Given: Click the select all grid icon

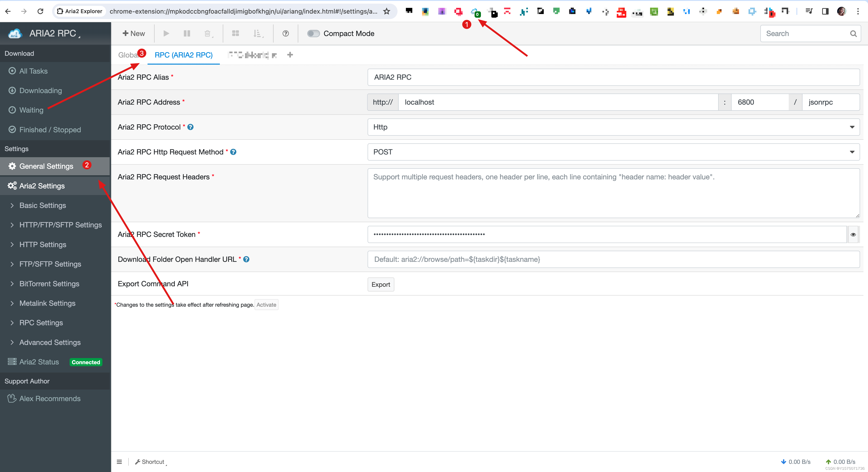Looking at the screenshot, I should (x=235, y=33).
